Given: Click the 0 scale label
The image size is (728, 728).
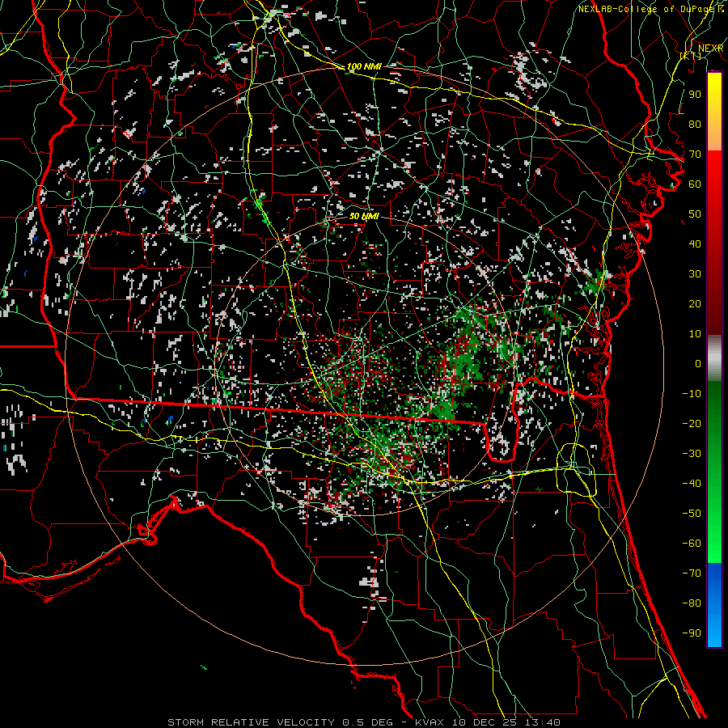Looking at the screenshot, I should pos(698,363).
